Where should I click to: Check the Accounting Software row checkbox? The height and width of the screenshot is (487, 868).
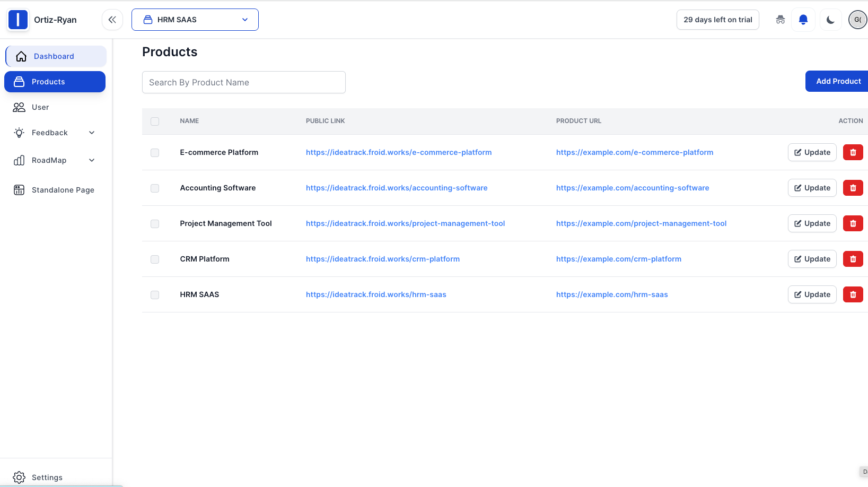pyautogui.click(x=155, y=188)
